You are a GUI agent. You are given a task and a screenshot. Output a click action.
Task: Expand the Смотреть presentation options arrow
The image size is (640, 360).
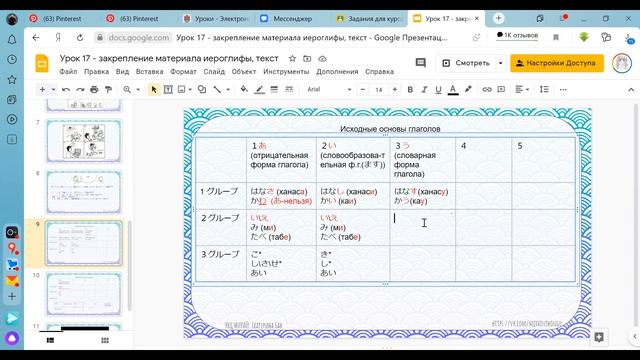(x=500, y=63)
